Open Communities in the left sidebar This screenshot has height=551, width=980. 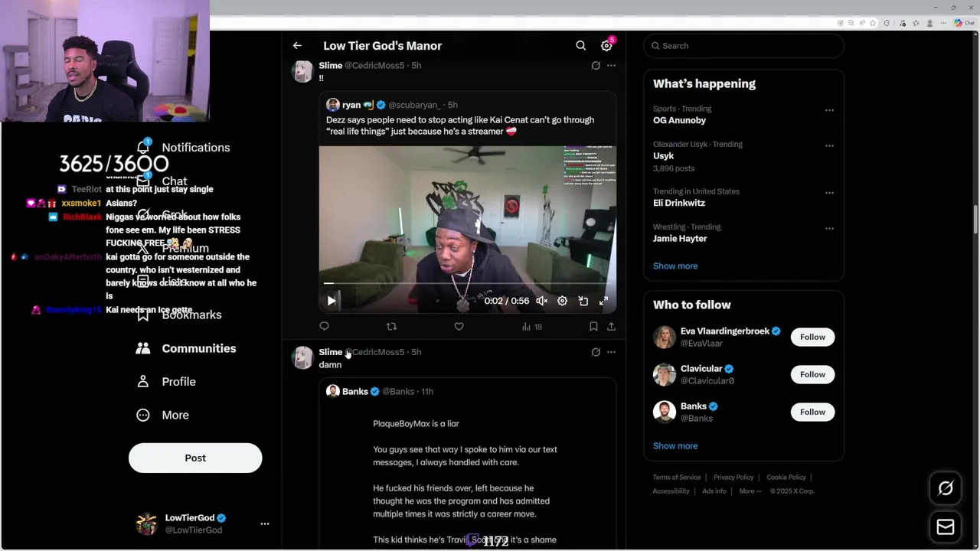click(x=185, y=348)
